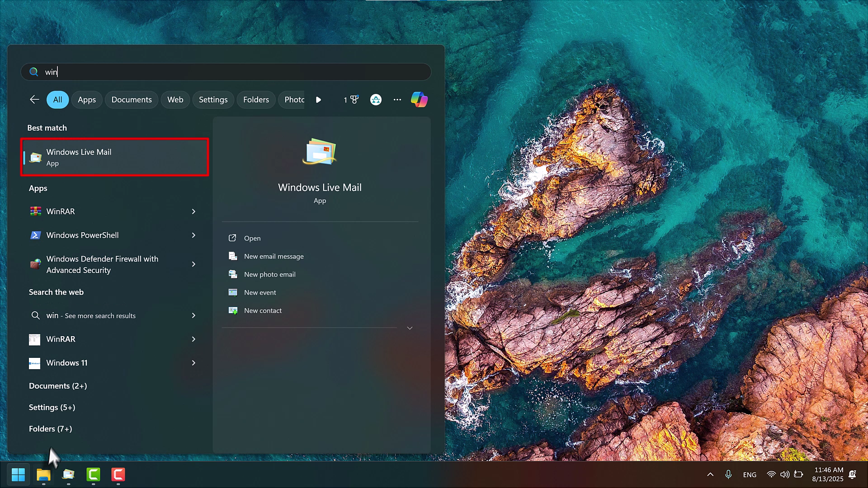Open the green Camtasia taskbar icon
The height and width of the screenshot is (488, 868).
[x=93, y=474]
